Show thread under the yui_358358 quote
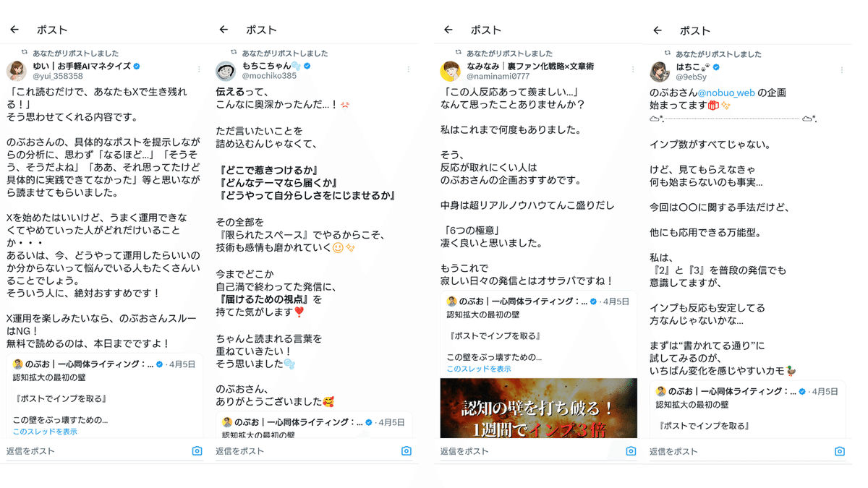This screenshot has height=488, width=868. click(45, 432)
